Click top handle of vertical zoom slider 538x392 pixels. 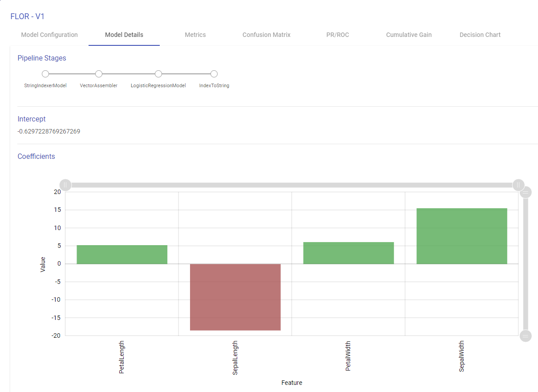(526, 192)
